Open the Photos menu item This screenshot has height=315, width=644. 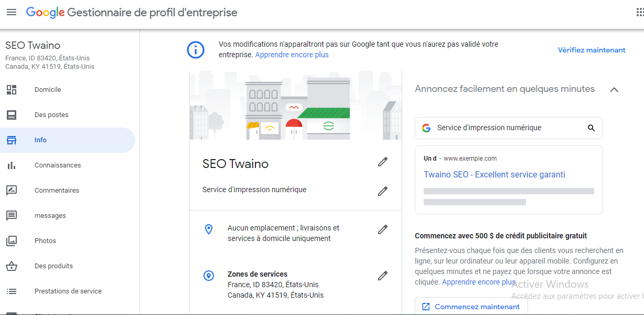(68, 241)
